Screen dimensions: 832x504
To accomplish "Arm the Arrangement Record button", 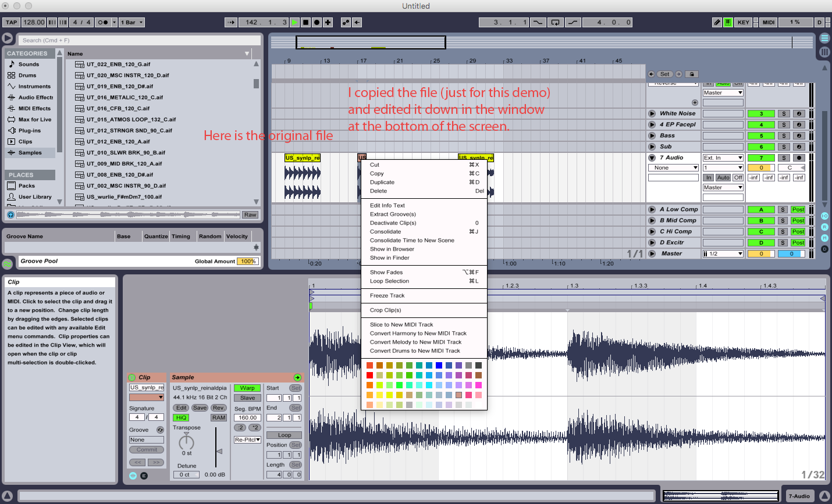I will (317, 22).
